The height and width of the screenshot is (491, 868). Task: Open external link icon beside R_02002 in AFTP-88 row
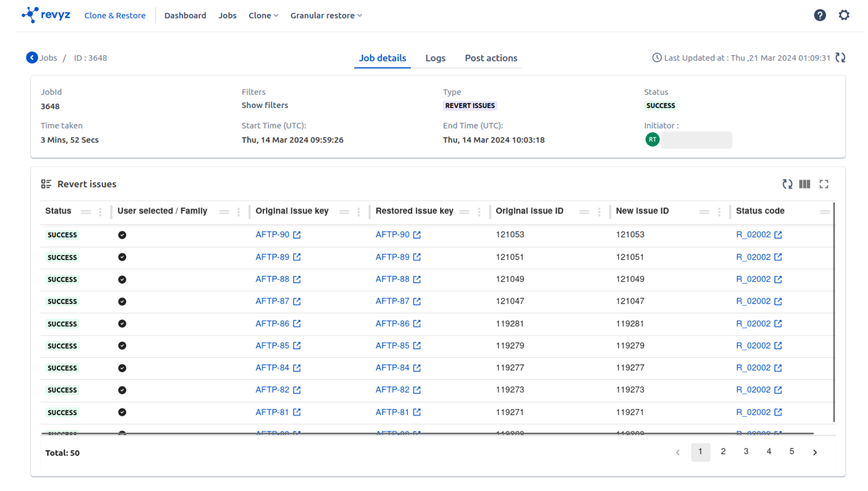(778, 280)
